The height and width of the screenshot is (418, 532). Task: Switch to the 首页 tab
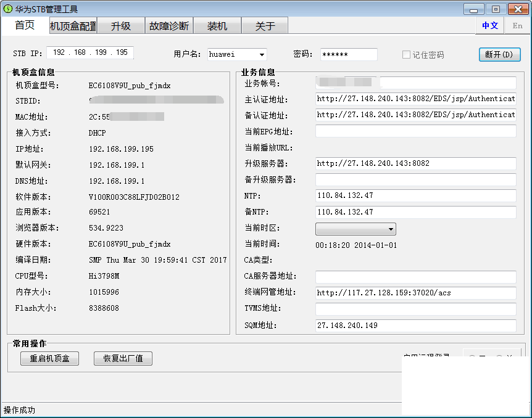(x=25, y=25)
